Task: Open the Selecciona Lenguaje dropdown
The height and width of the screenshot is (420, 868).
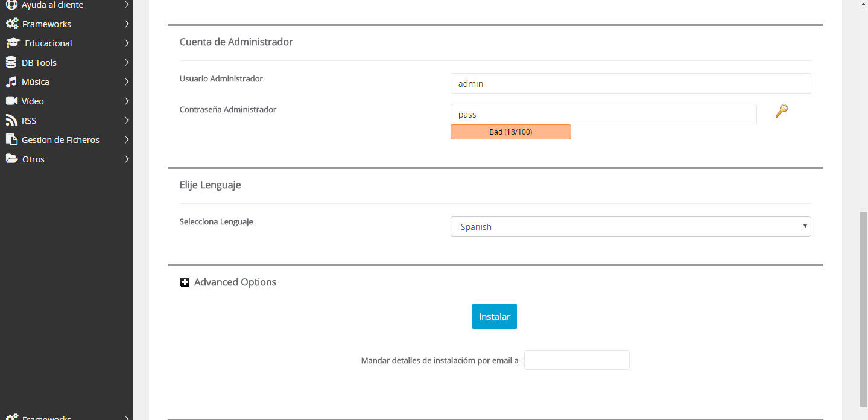Action: coord(630,226)
